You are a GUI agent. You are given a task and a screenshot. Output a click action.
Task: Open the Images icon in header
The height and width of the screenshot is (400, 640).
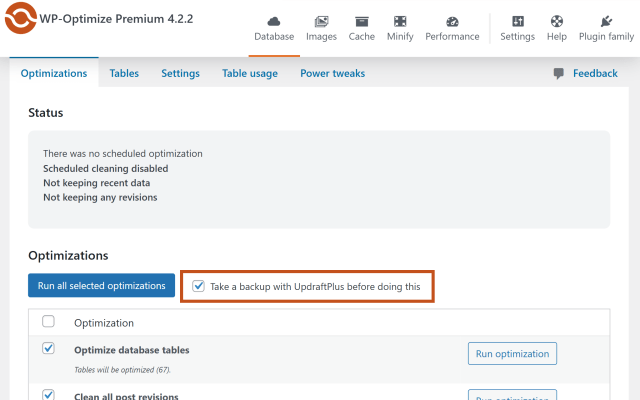(x=321, y=21)
